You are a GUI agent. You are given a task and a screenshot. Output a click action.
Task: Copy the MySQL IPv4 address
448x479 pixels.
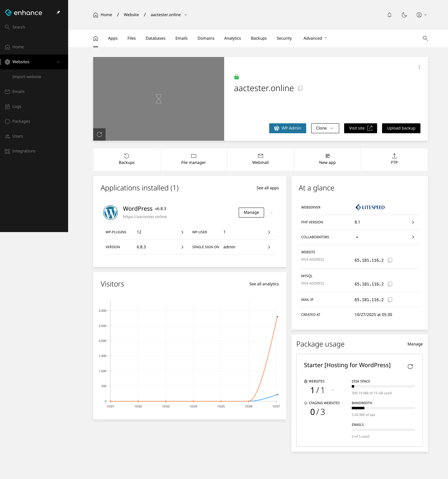click(x=390, y=284)
